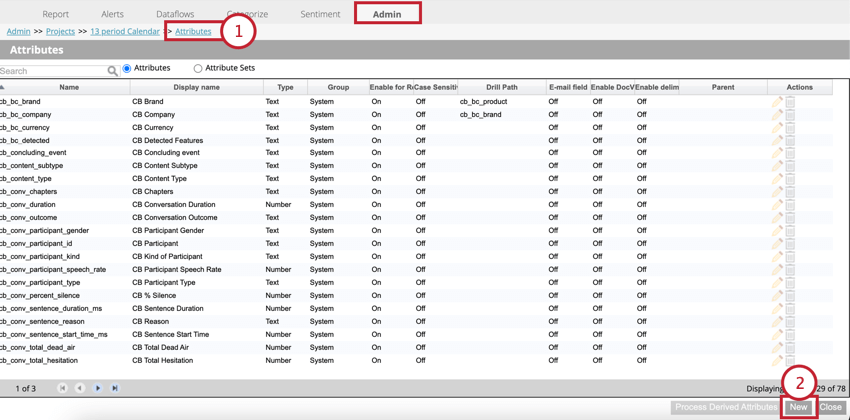
Task: Sort table by Display name column header
Action: click(196, 88)
